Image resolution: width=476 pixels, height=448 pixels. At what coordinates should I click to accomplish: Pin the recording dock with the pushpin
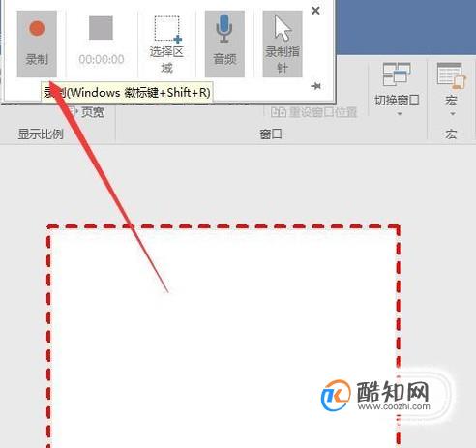315,86
